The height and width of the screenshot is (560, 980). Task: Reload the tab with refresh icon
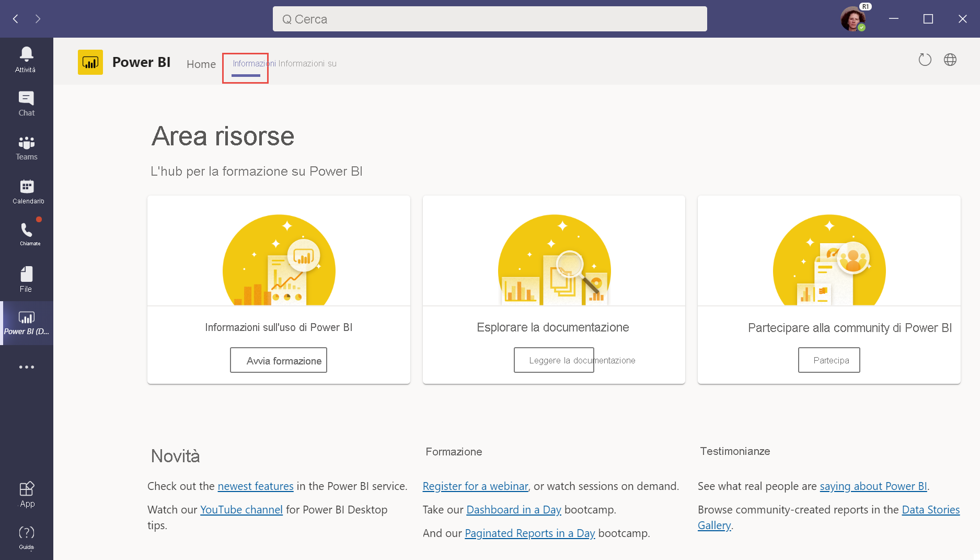pyautogui.click(x=925, y=60)
